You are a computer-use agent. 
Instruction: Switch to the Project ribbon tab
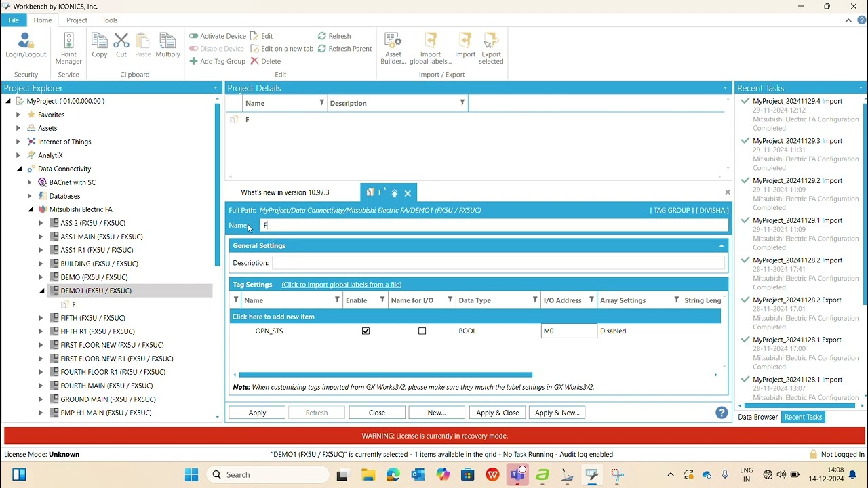coord(77,20)
